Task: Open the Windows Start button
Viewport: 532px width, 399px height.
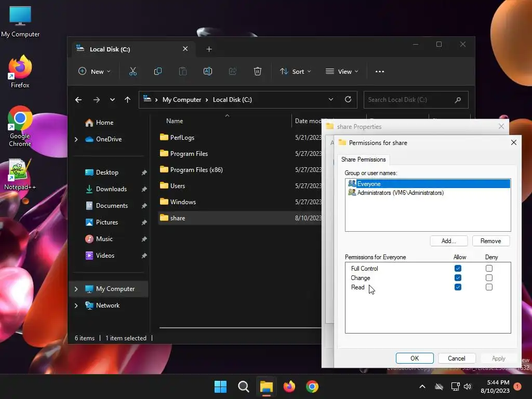Action: click(x=220, y=387)
